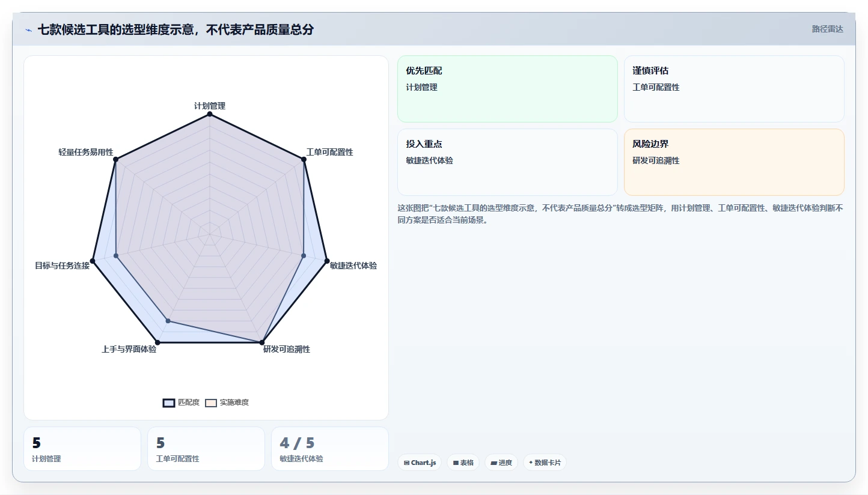
Task: Click the 表格 chip
Action: (463, 463)
